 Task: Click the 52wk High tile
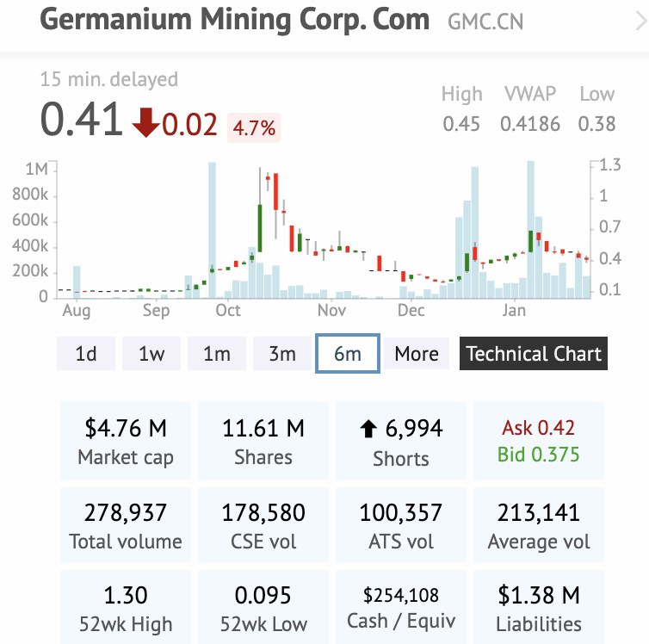pos(126,608)
